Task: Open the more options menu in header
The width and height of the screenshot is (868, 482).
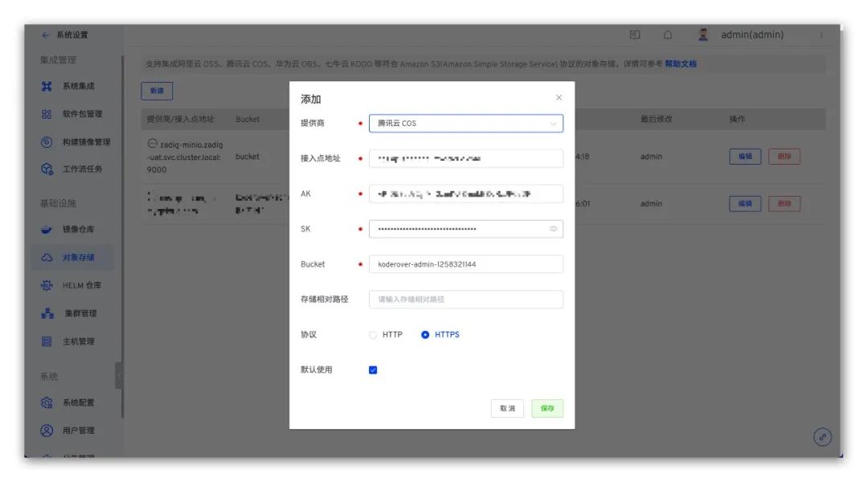Action: 821,35
